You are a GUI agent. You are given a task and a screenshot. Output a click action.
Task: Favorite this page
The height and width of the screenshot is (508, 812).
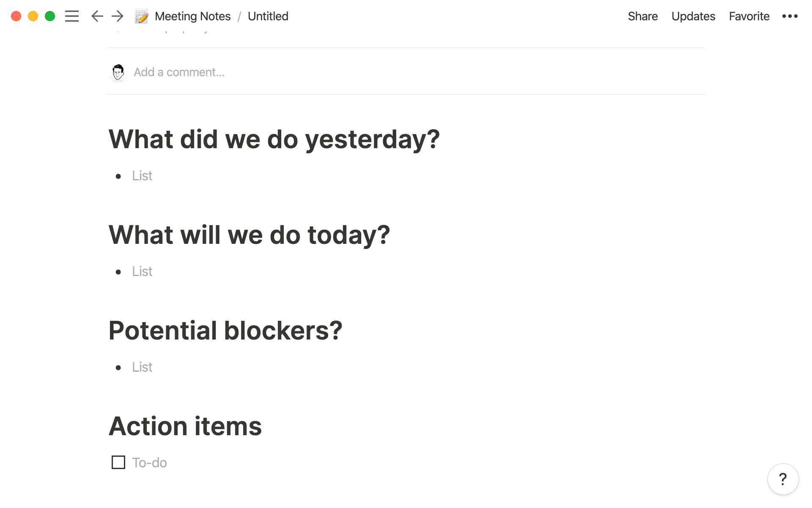coord(749,16)
